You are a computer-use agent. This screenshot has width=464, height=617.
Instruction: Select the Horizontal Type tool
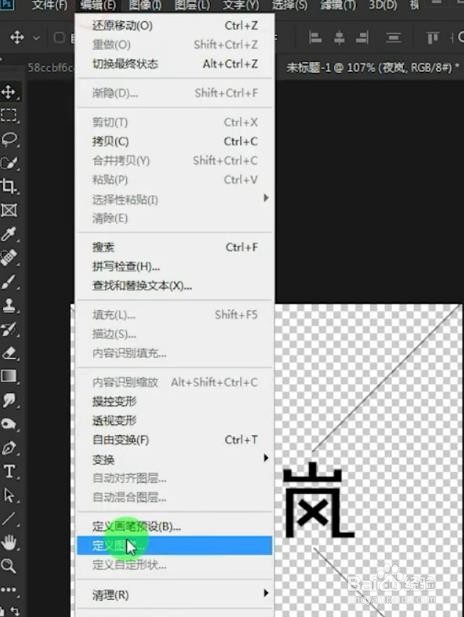(x=9, y=471)
